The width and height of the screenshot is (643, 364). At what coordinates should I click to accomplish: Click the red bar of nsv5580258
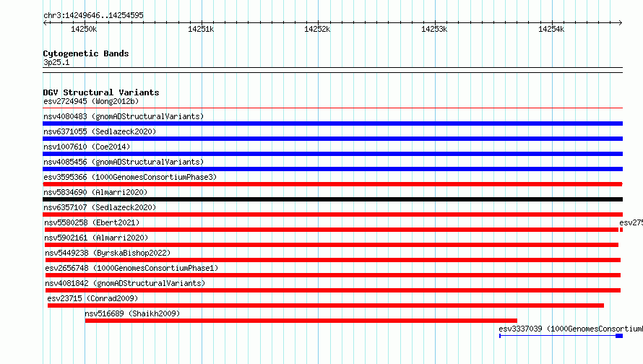point(332,230)
